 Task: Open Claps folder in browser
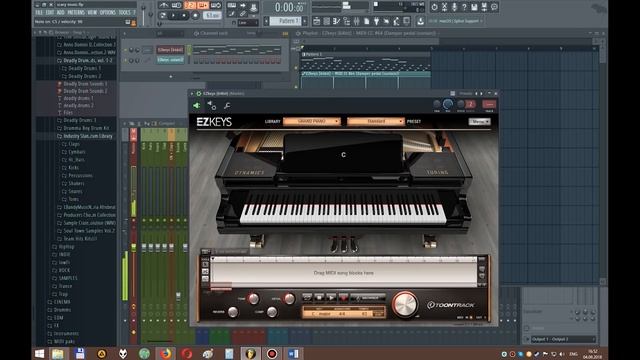tap(74, 144)
